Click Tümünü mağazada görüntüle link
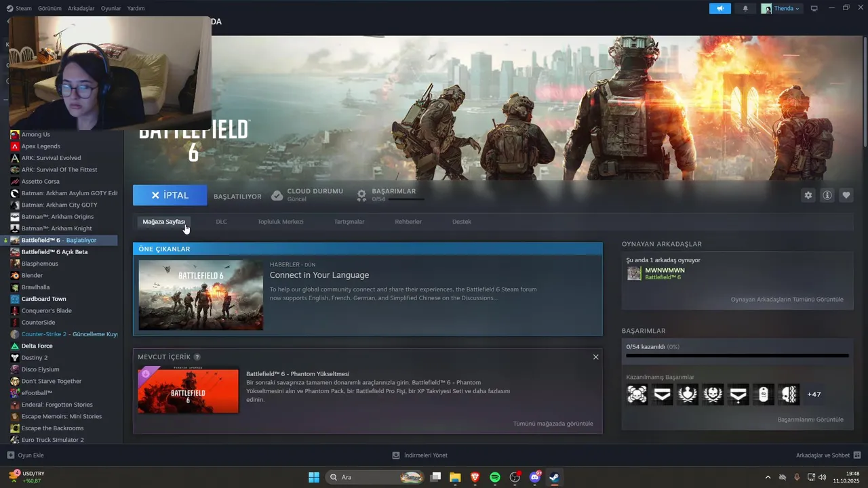Viewport: 868px width, 488px height. (x=553, y=424)
